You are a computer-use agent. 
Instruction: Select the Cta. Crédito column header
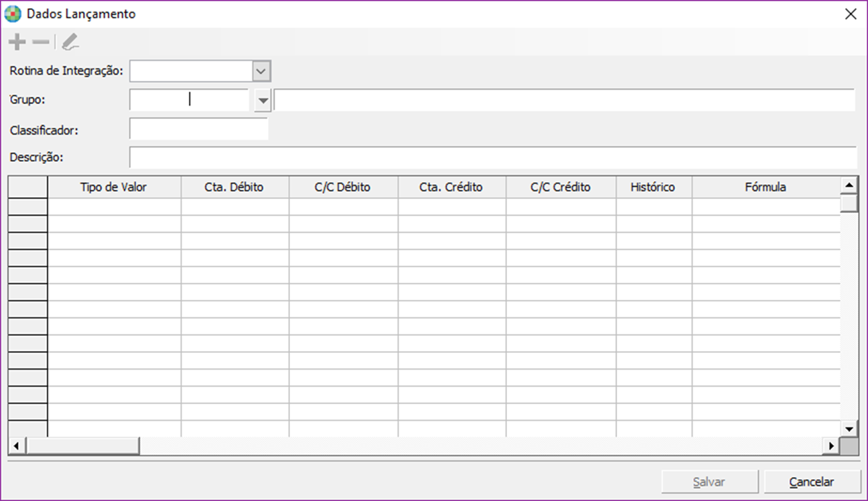[452, 187]
